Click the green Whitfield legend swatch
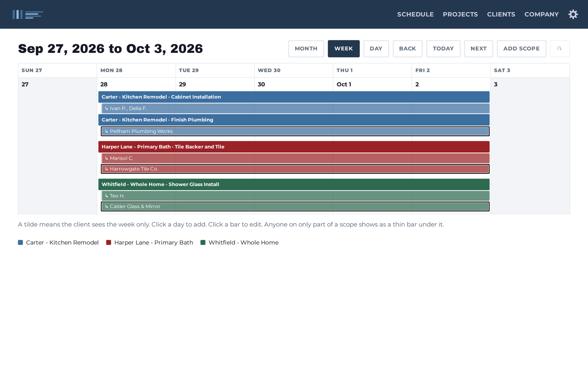Screen dimensions: 588x368 203,242
